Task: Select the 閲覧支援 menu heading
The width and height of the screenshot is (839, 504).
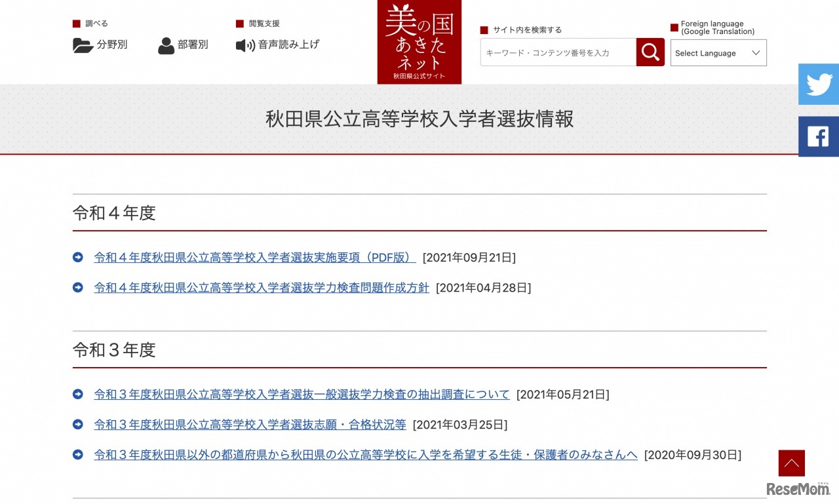Action: pos(262,23)
